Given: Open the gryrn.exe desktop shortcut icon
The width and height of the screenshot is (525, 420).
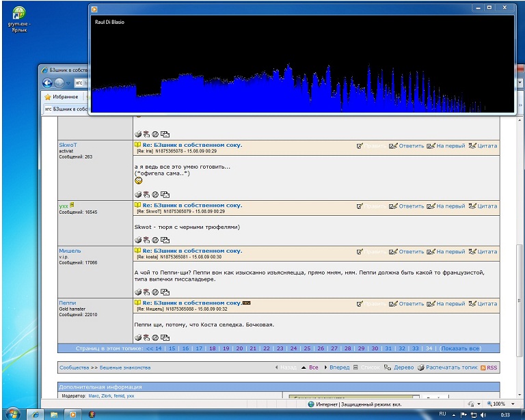Looking at the screenshot, I should tap(18, 14).
